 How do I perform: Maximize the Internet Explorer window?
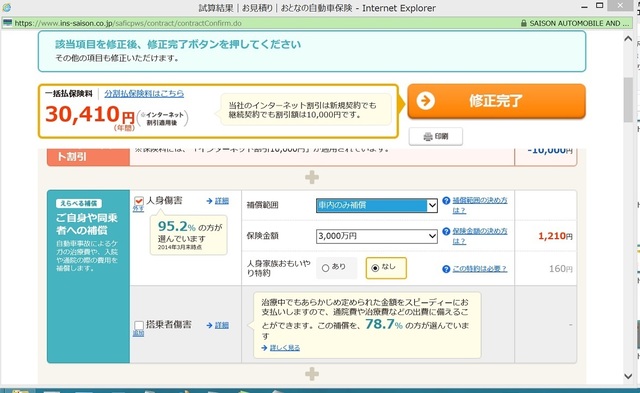600,6
